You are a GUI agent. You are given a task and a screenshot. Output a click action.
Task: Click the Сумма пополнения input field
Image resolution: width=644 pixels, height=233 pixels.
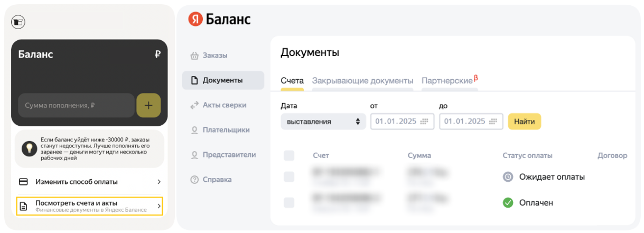click(76, 105)
